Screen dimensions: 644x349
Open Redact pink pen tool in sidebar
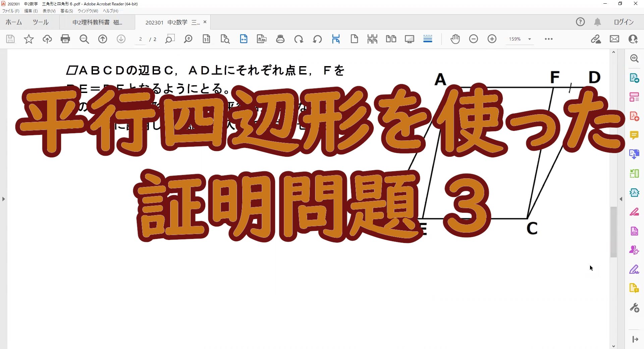[634, 212]
